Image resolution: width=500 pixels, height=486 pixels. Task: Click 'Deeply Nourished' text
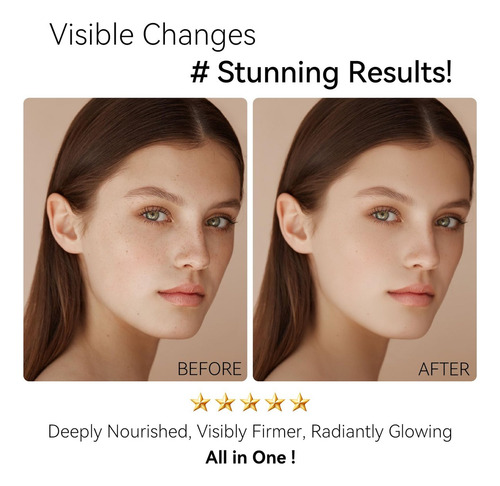click(118, 432)
